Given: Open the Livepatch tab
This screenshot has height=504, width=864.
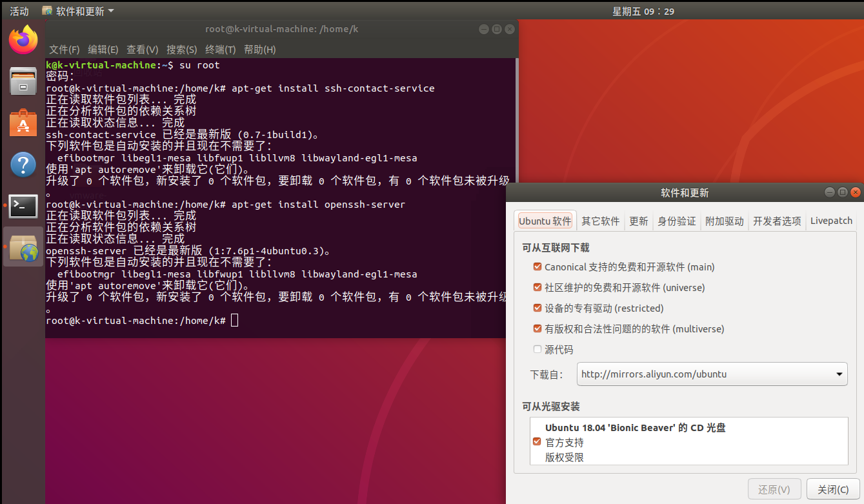Looking at the screenshot, I should pyautogui.click(x=831, y=220).
